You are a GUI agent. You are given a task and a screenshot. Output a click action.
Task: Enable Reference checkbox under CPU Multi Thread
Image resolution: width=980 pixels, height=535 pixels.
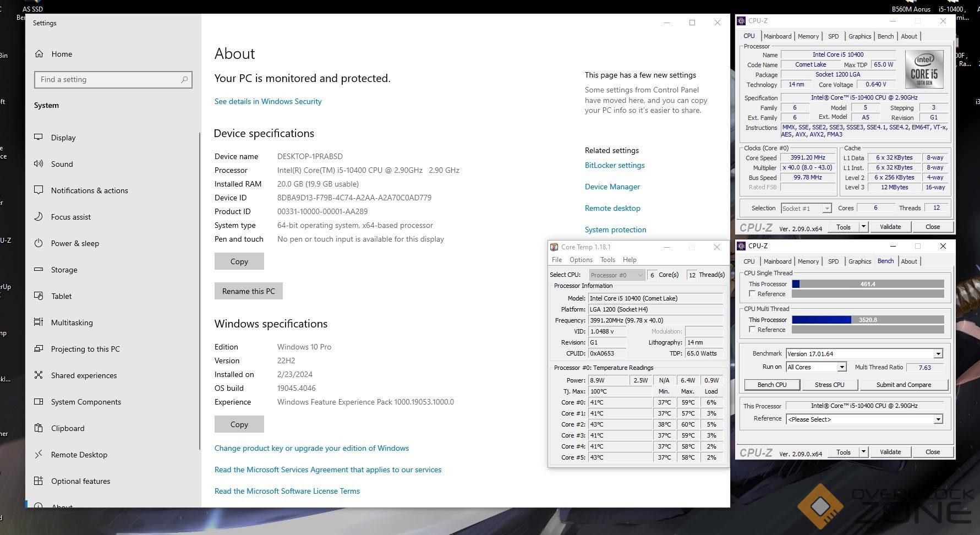coord(752,330)
